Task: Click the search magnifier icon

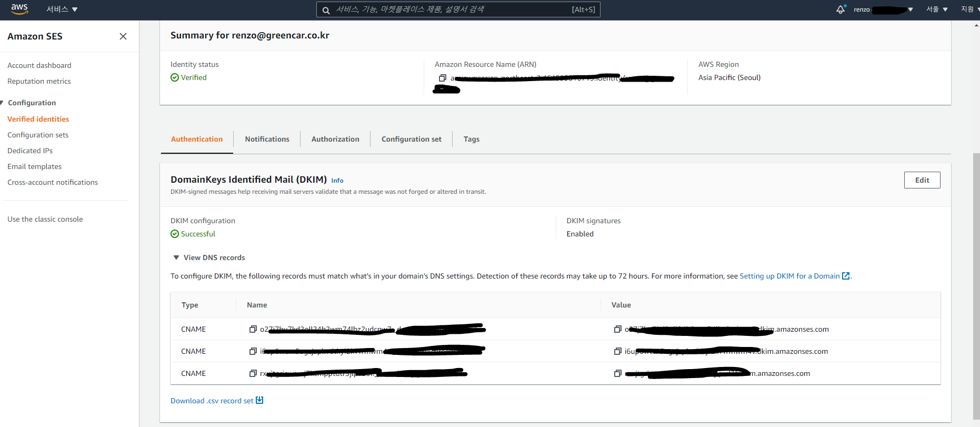Action: click(x=326, y=10)
